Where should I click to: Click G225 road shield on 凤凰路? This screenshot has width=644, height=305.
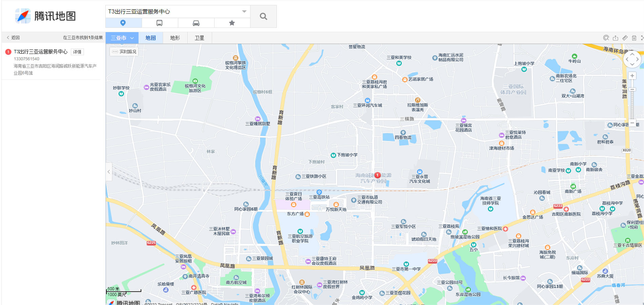pyautogui.click(x=151, y=243)
